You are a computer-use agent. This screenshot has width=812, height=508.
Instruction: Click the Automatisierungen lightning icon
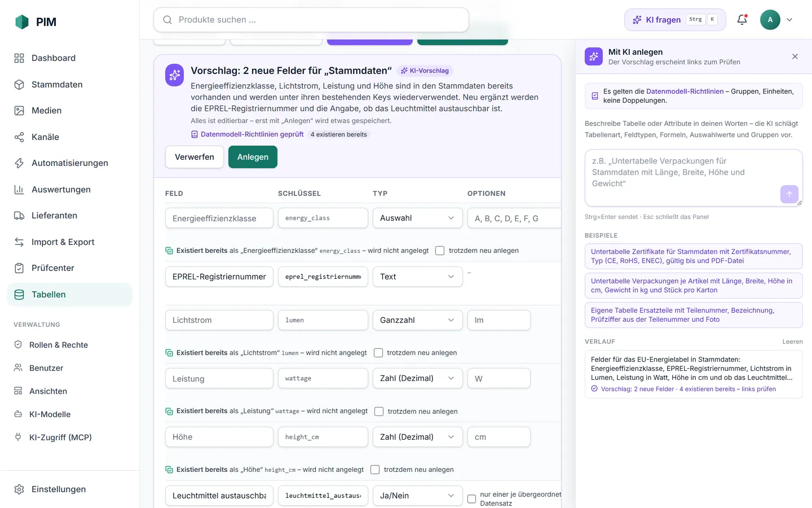(x=19, y=163)
